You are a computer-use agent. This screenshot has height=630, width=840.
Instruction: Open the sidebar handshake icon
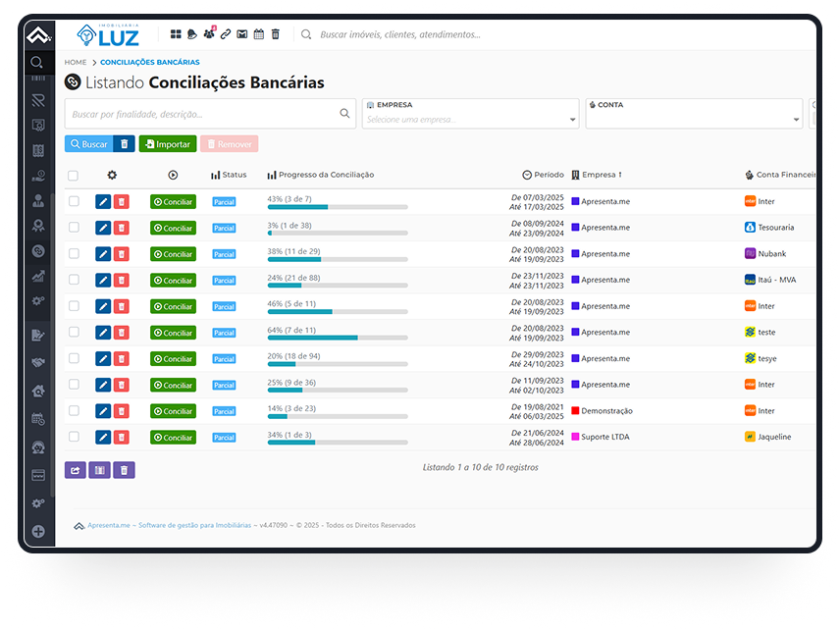38,363
